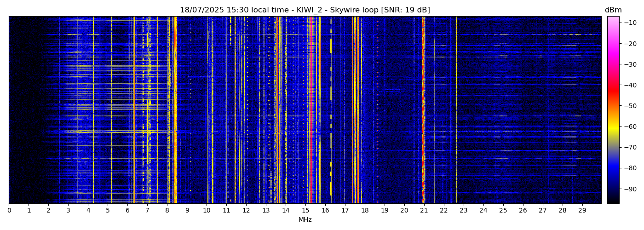Select the 14 MHz axis tick label
Viewport: 644px width, 230px height.
[x=286, y=210]
